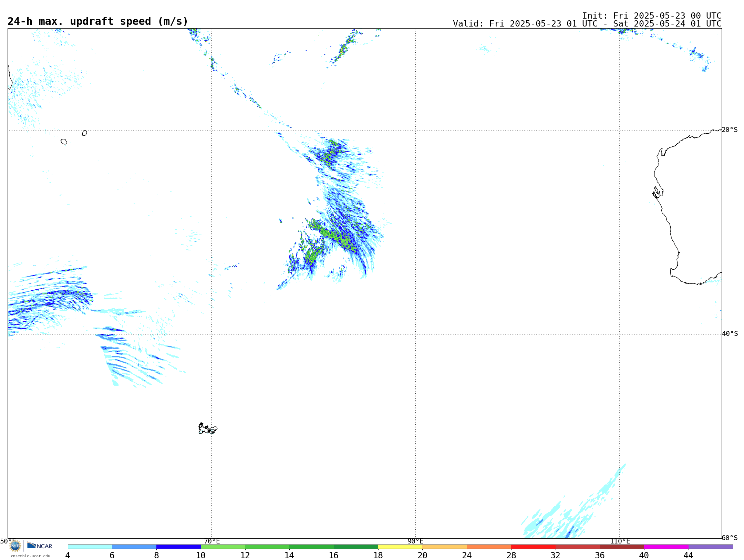
Task: Pick the dark green 16–18 colorbar segment
Action: pyautogui.click(x=356, y=547)
